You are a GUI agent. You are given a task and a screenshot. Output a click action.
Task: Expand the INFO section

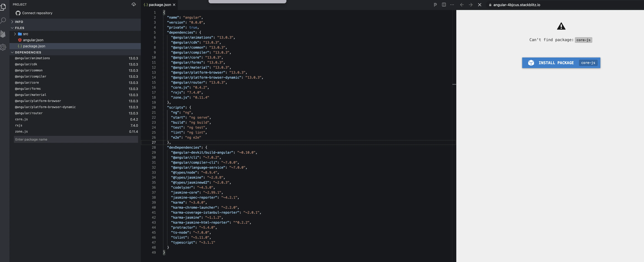coord(19,22)
